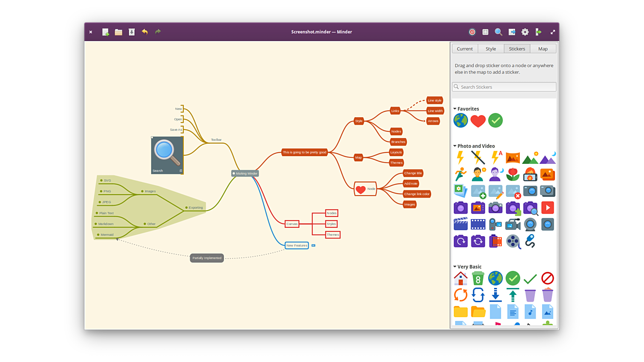The image size is (644, 362).
Task: Undo the last action
Action: (x=145, y=32)
